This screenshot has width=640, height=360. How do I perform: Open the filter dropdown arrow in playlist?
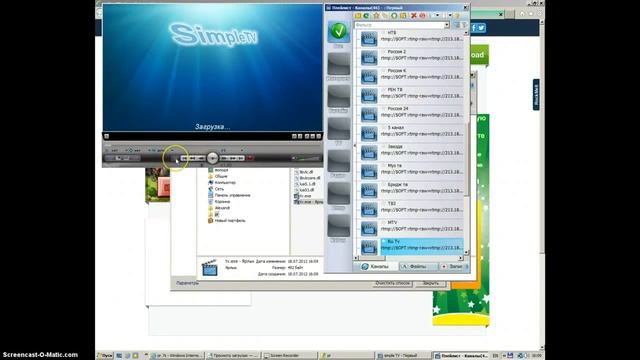[447, 25]
